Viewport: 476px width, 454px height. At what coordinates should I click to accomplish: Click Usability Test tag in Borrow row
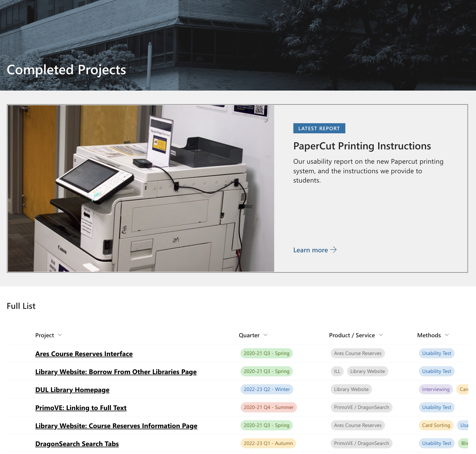click(437, 371)
